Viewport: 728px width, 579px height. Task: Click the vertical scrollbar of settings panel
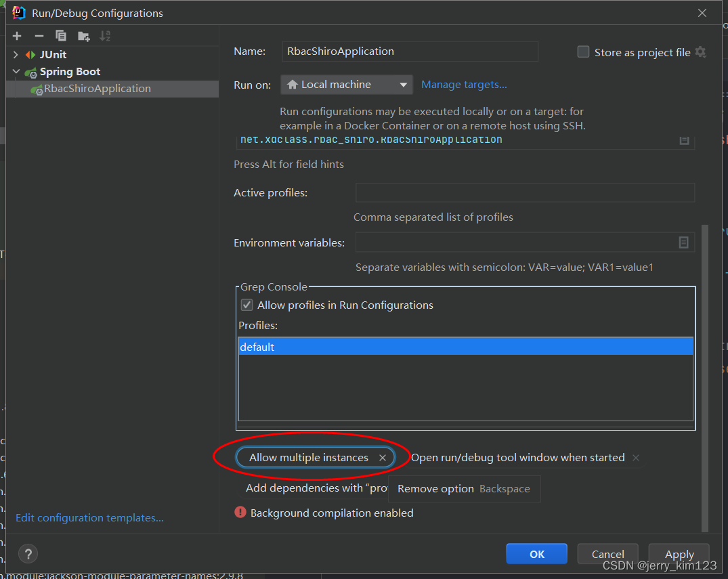705,378
